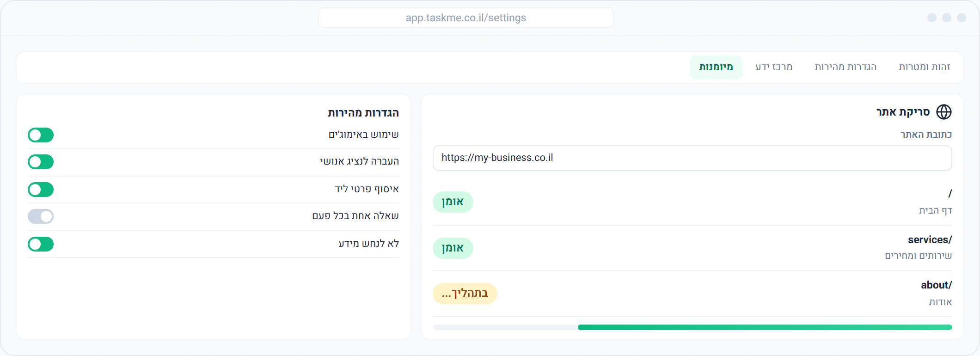Click the אומן badge for services
This screenshot has width=980, height=356.
(x=453, y=248)
